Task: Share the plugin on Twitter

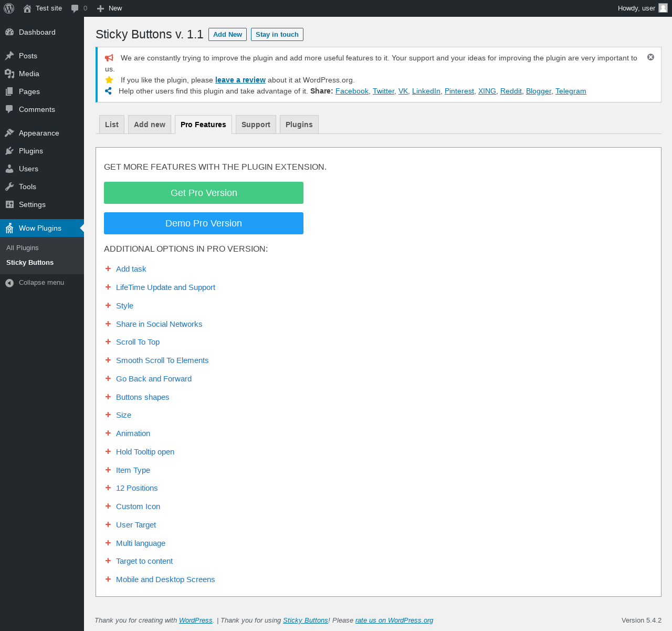Action: coord(383,91)
